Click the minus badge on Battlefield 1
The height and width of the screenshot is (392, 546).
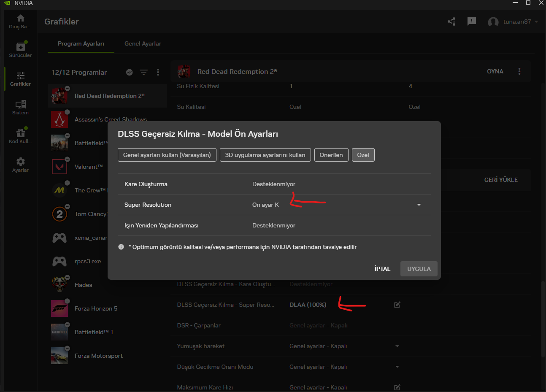coord(67,324)
